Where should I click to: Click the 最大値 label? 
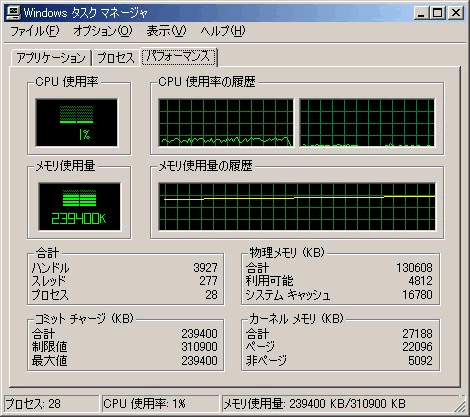pos(49,361)
